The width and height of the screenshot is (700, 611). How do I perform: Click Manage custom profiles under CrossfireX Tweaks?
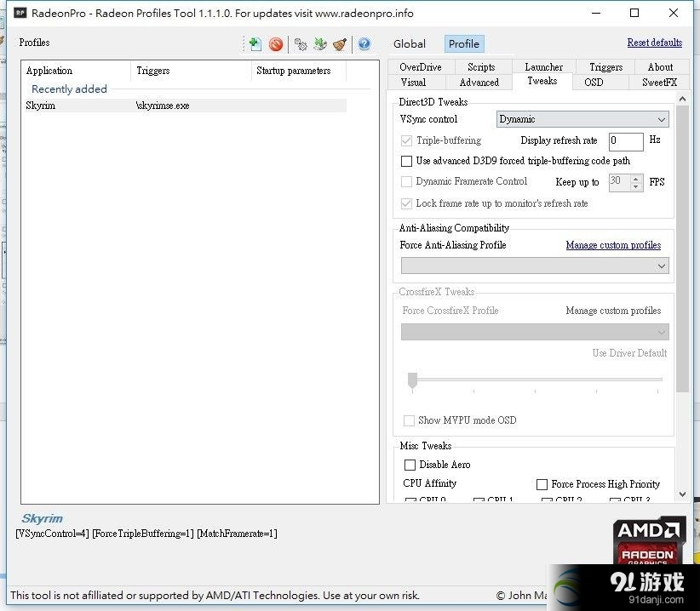pos(613,311)
